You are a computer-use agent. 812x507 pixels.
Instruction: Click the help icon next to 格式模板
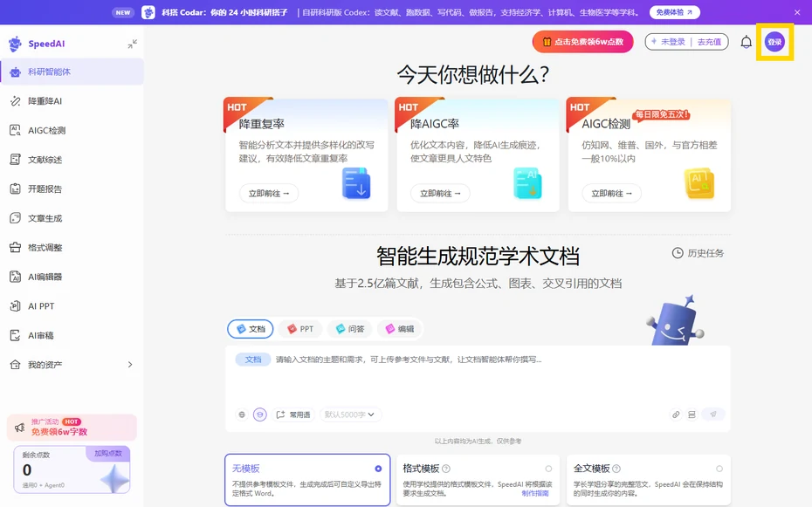[446, 469]
